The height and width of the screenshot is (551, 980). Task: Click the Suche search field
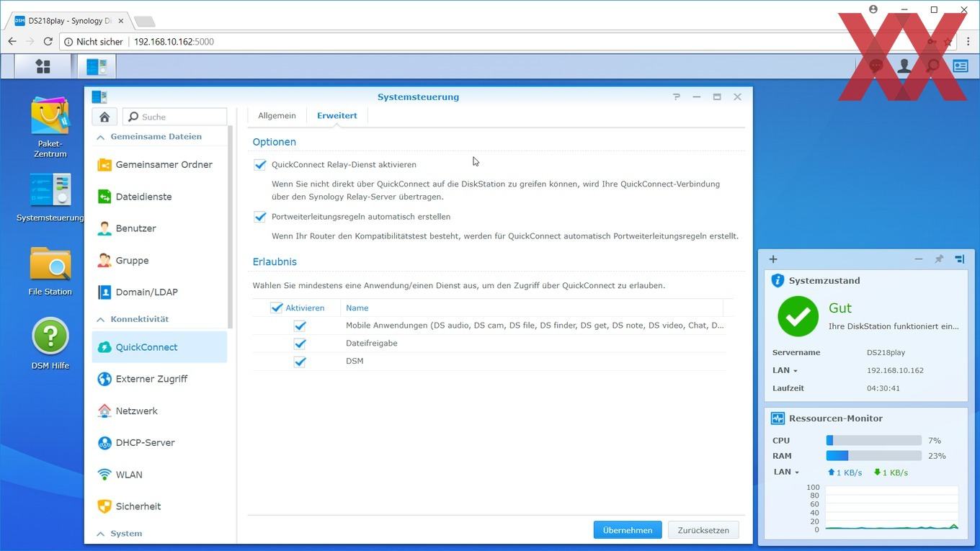click(175, 117)
